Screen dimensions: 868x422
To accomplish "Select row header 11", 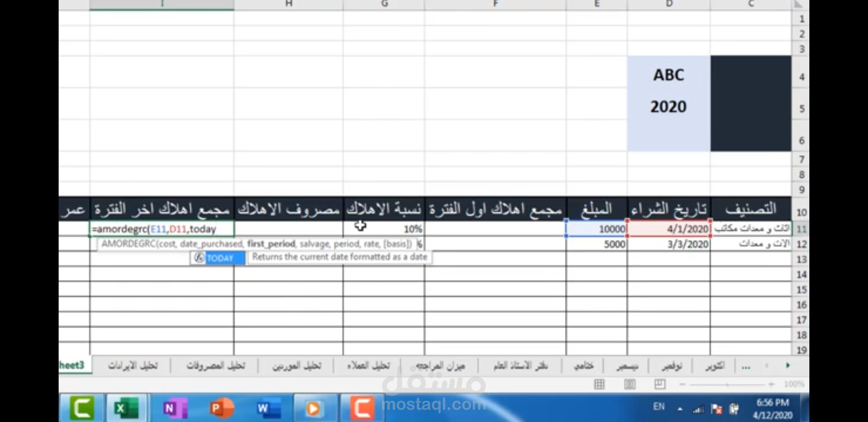I will click(801, 229).
